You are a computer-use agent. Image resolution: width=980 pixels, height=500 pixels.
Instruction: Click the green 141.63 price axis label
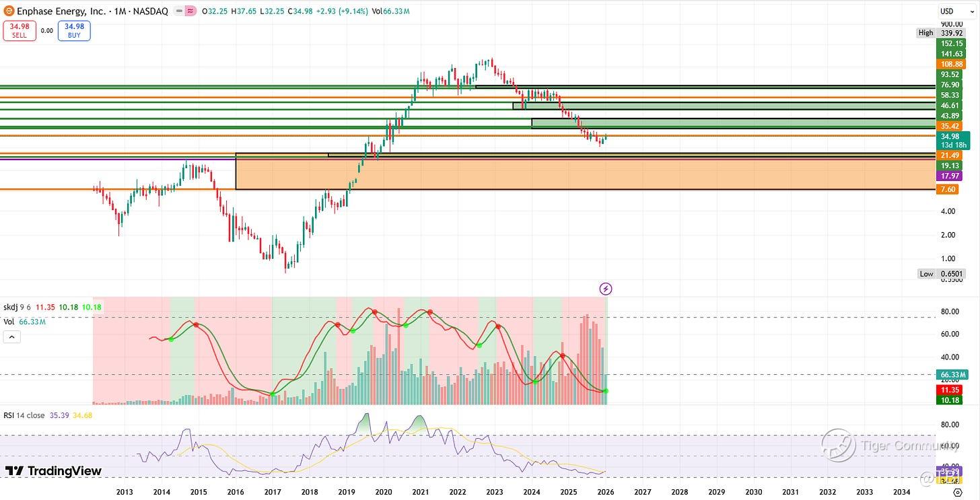click(x=950, y=54)
